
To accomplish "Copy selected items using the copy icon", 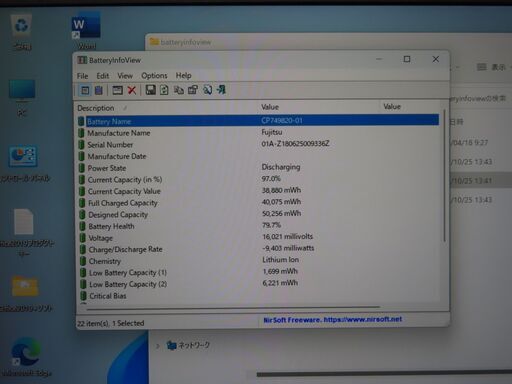I will tap(179, 90).
